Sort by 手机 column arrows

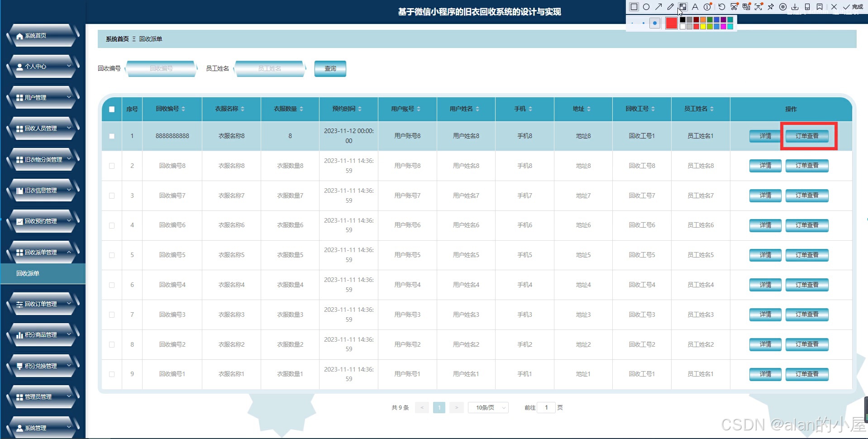click(530, 109)
